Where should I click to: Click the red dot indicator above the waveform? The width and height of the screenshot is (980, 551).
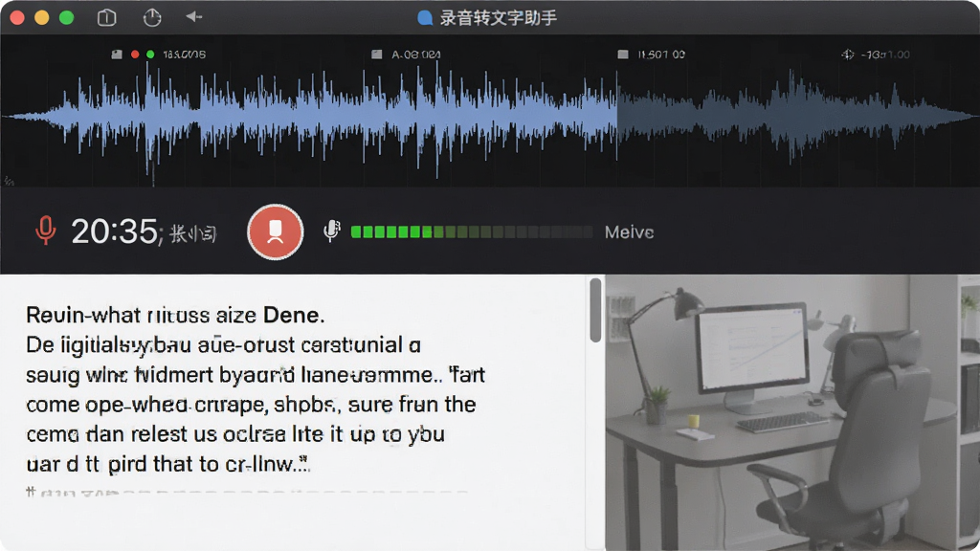coord(135,55)
